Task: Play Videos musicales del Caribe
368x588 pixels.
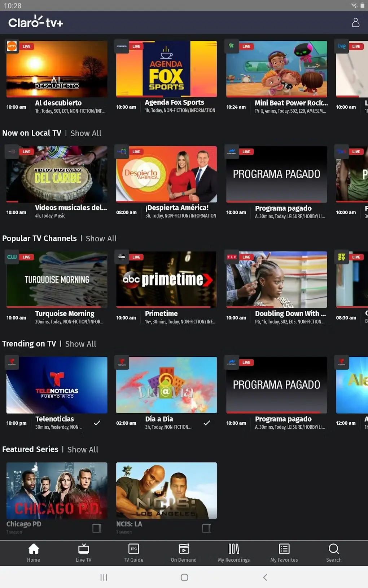Action: click(57, 174)
